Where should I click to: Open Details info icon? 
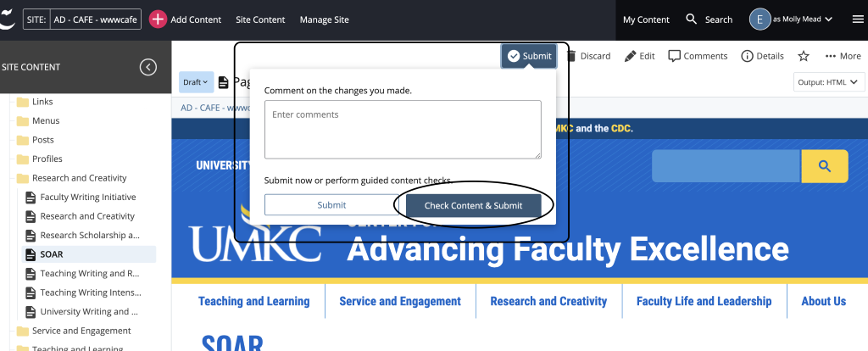tap(747, 56)
